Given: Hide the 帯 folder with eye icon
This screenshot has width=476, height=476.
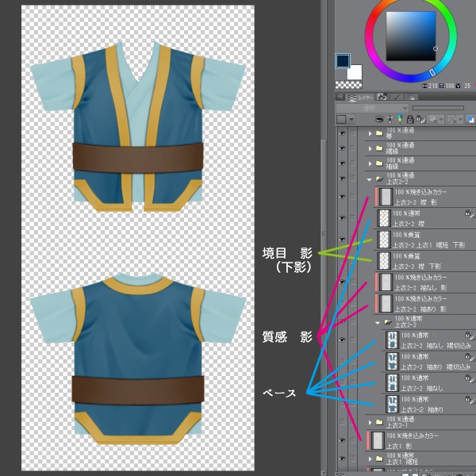Looking at the screenshot, I should click(342, 133).
